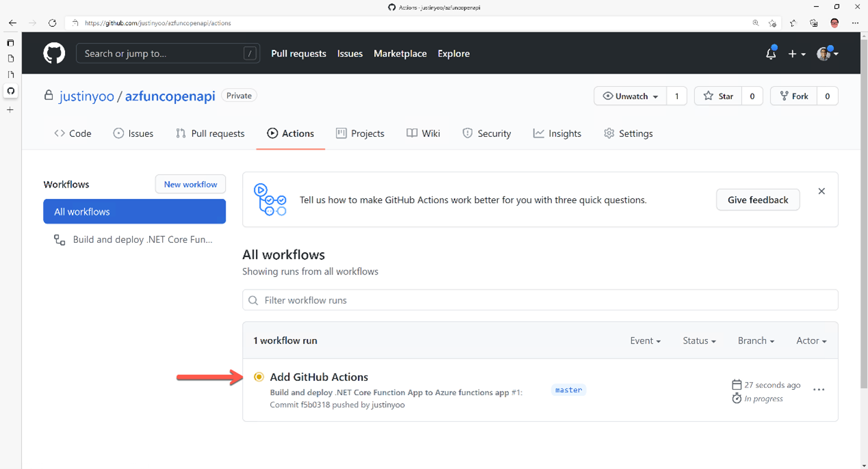Image resolution: width=868 pixels, height=469 pixels.
Task: Add page to favorites star icon
Action: pos(773,23)
